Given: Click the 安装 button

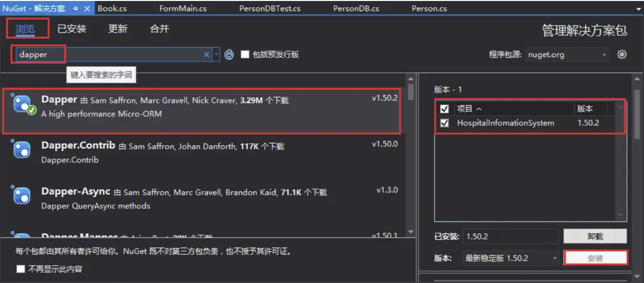Looking at the screenshot, I should [x=596, y=258].
